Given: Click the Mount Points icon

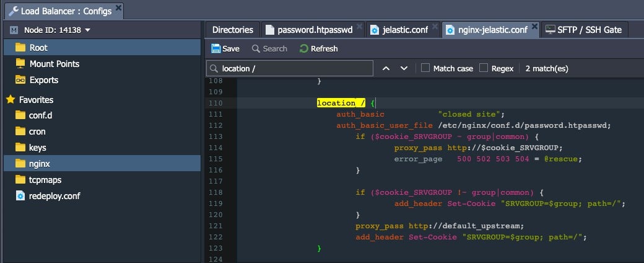Looking at the screenshot, I should click(20, 63).
